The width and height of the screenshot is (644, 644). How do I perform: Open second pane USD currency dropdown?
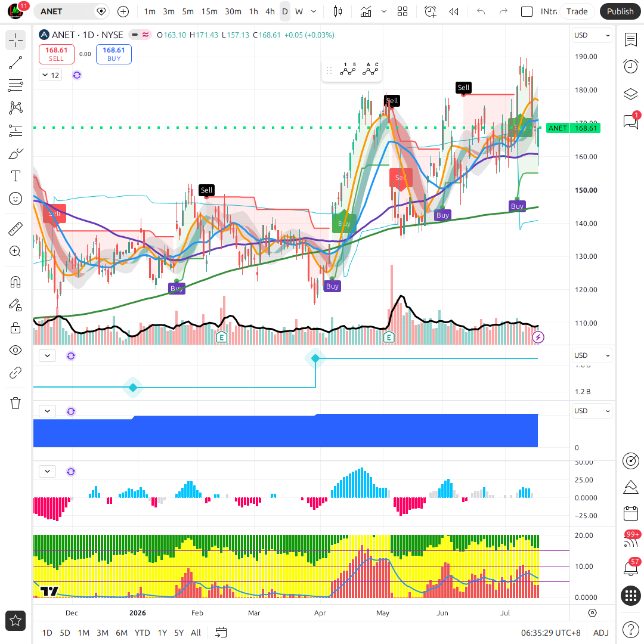592,355
